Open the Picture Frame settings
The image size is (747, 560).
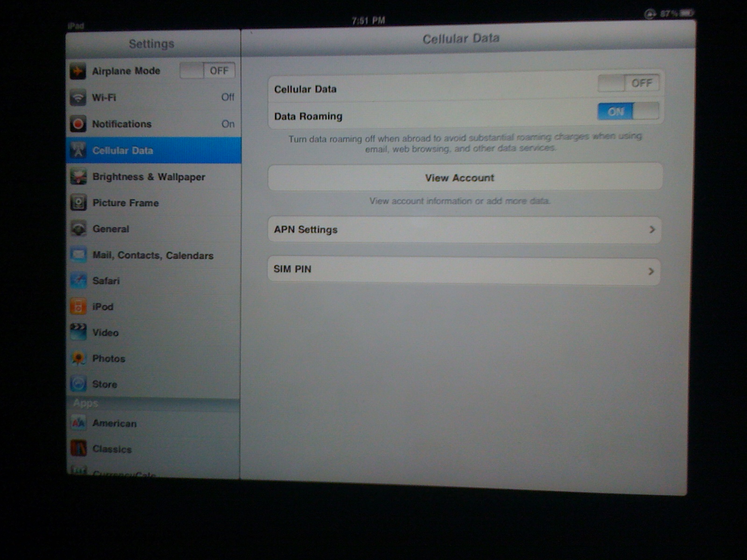126,203
